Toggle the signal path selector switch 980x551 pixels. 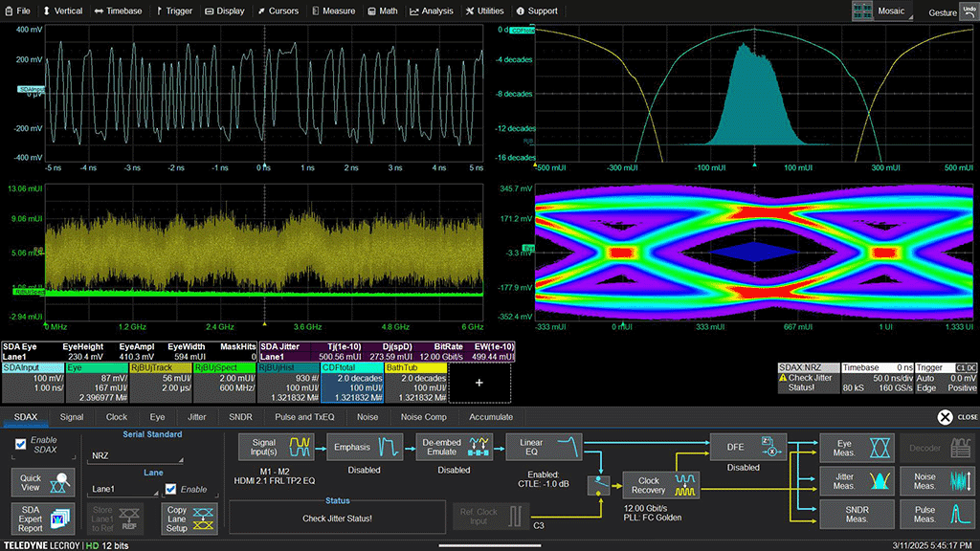point(600,486)
